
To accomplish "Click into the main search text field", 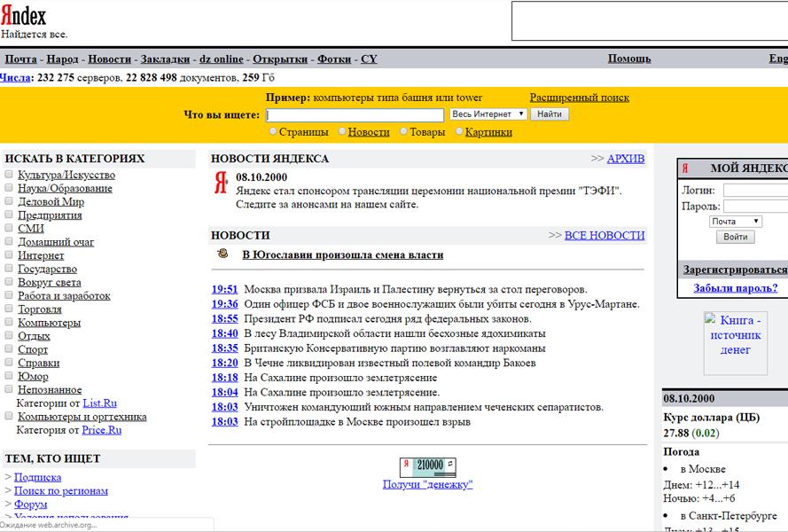I will click(x=355, y=115).
